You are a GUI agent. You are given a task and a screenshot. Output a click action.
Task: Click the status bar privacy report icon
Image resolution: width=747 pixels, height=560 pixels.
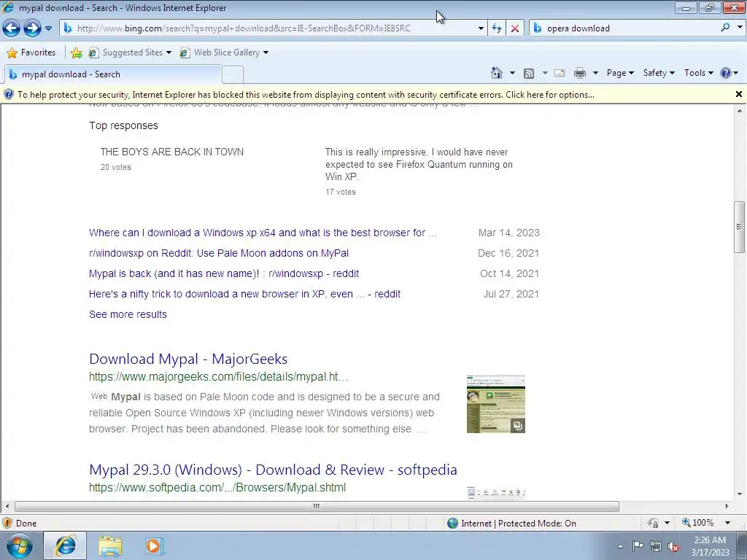click(x=653, y=523)
